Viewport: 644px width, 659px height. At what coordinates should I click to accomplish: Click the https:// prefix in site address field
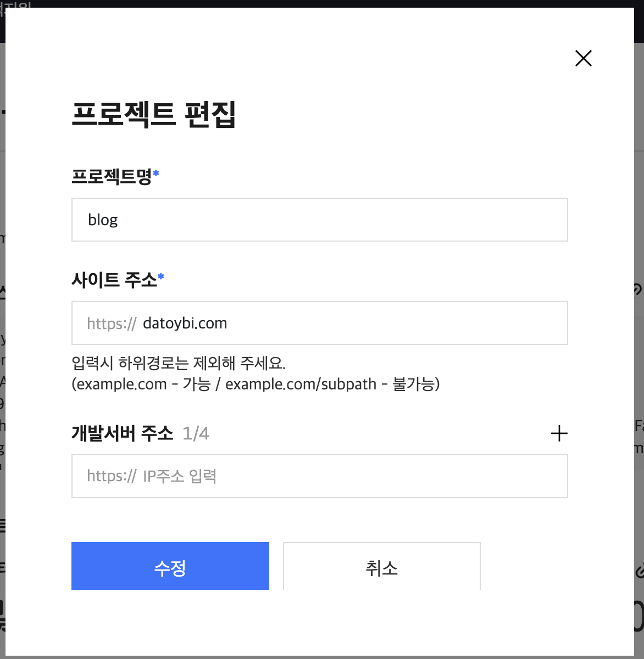tap(112, 323)
